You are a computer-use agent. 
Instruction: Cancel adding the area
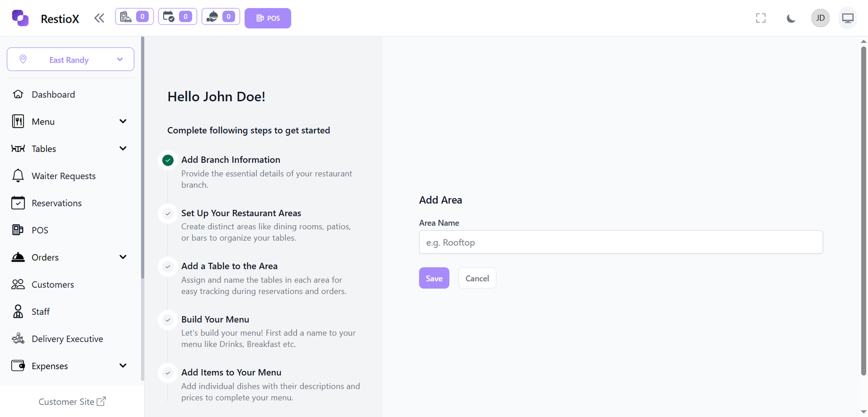pyautogui.click(x=477, y=278)
